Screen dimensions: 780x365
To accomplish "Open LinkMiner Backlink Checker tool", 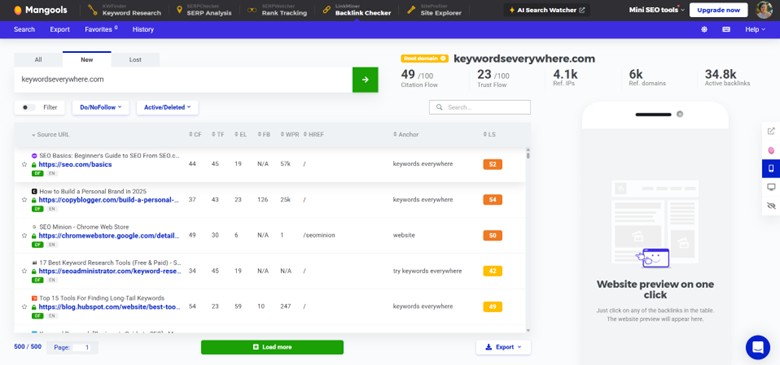I will (357, 10).
